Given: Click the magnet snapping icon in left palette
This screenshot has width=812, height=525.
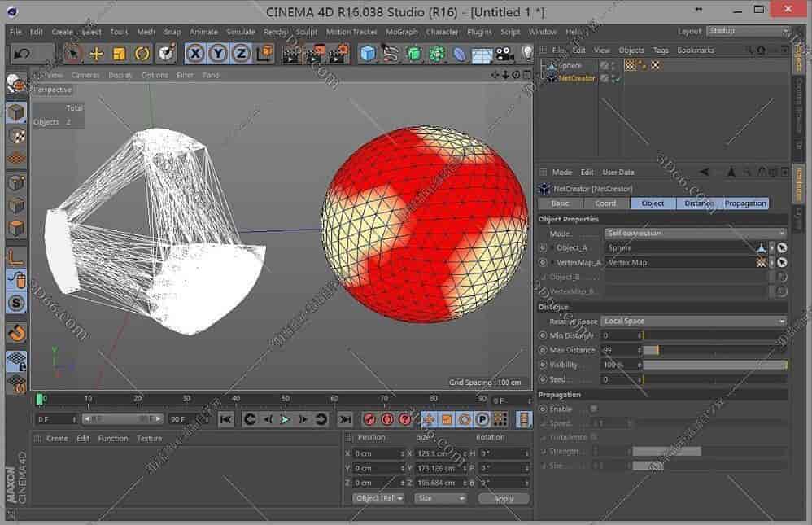Looking at the screenshot, I should click(15, 334).
